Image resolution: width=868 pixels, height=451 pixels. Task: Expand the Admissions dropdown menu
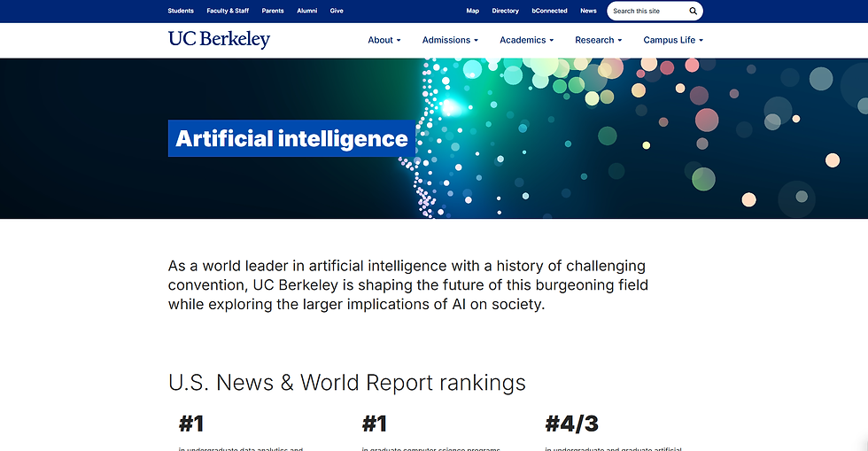point(450,40)
